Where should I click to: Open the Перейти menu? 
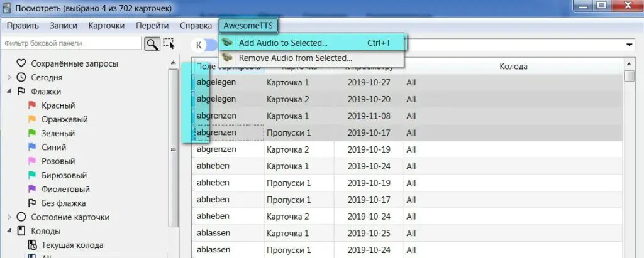[152, 26]
